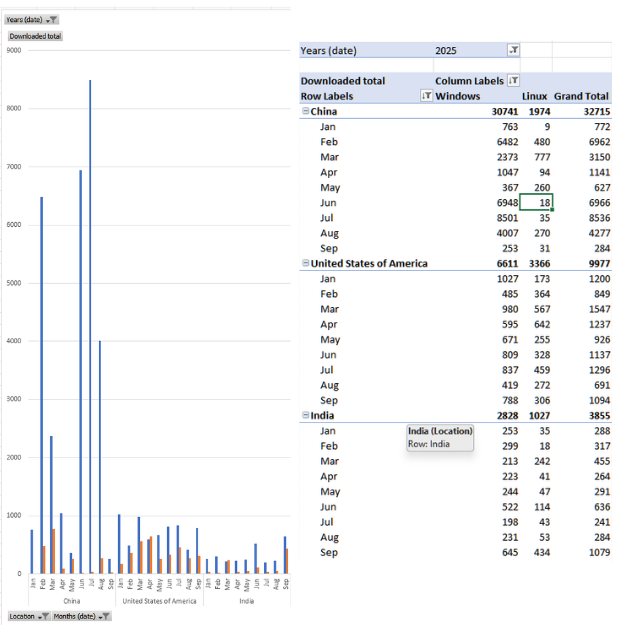Open the Row Labels filter dropdown
This screenshot has width=625, height=625.
pos(426,96)
